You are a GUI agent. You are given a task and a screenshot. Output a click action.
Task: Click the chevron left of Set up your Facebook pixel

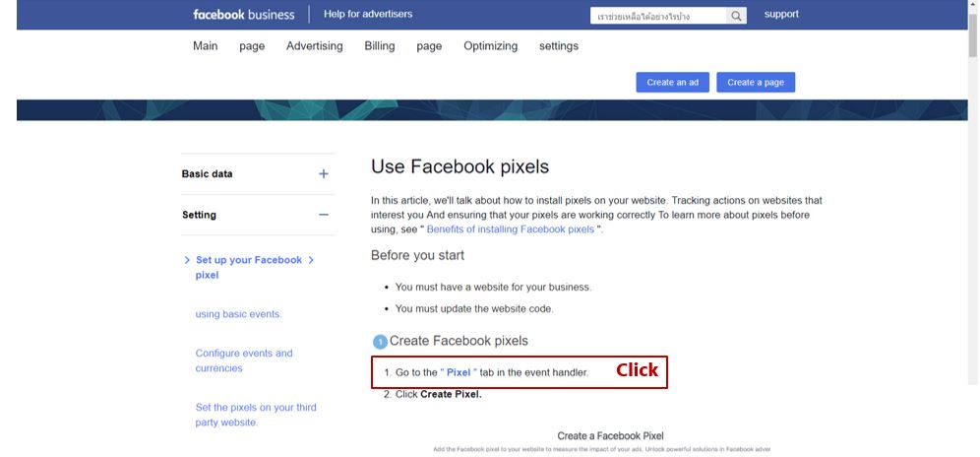coord(187,260)
